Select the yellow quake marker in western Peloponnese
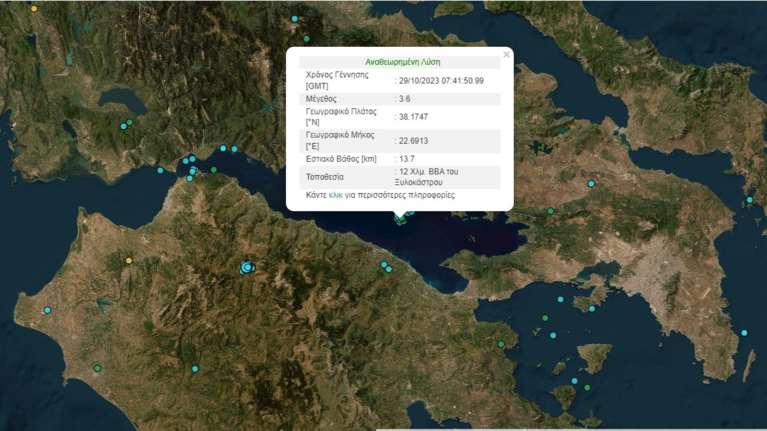Viewport: 767px width, 431px height. (x=129, y=261)
